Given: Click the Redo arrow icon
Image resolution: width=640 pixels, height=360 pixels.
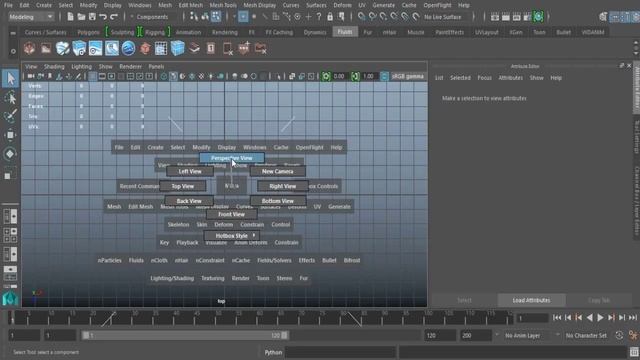Looking at the screenshot, I should pos(114,17).
